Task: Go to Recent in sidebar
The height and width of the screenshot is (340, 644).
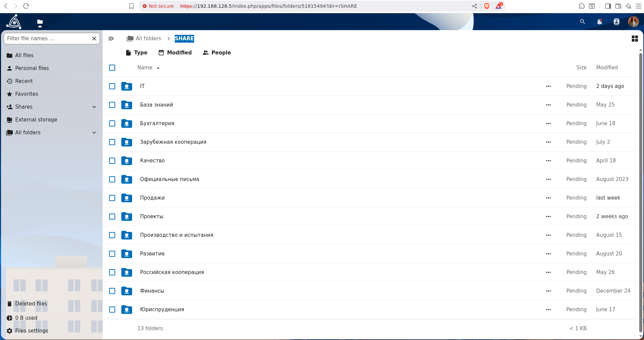Action: coord(24,81)
